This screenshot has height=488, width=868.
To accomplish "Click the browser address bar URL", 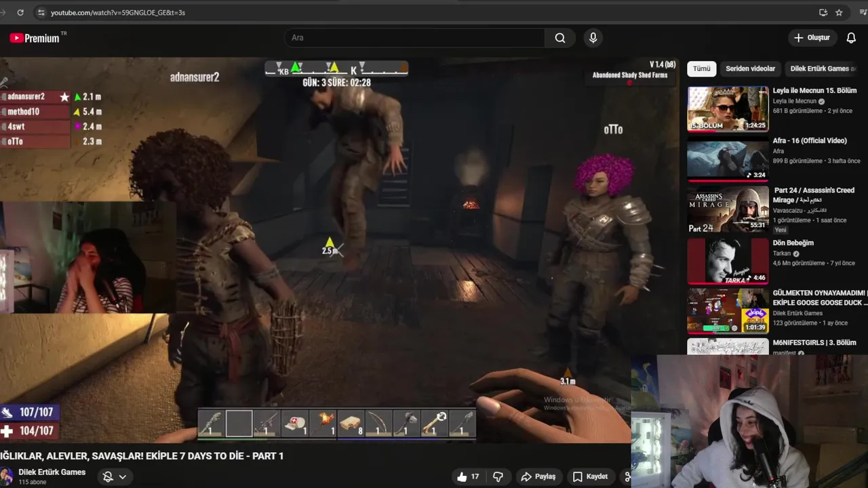I will click(x=118, y=12).
